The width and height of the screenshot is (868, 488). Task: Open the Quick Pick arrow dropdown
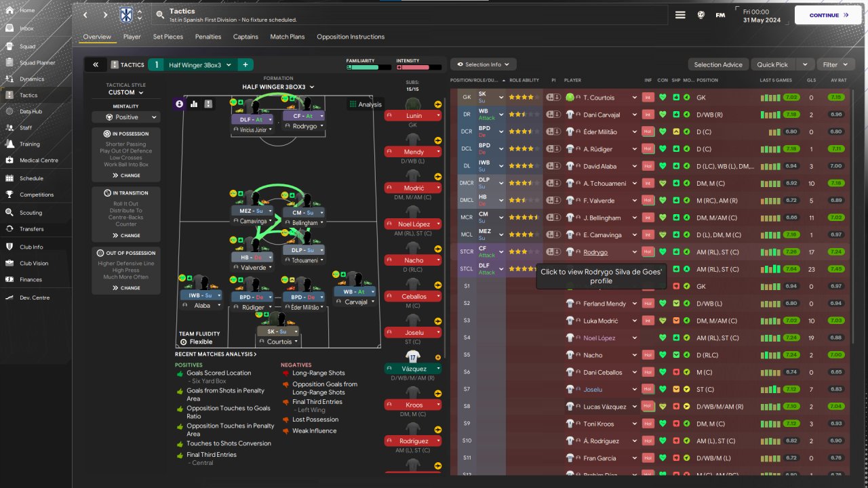(x=805, y=64)
